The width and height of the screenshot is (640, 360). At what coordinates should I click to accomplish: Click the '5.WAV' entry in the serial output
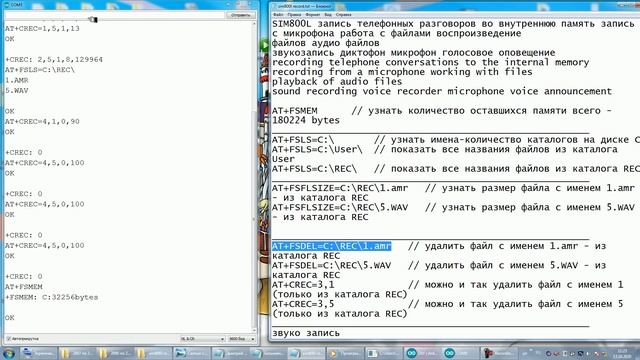pyautogui.click(x=17, y=91)
